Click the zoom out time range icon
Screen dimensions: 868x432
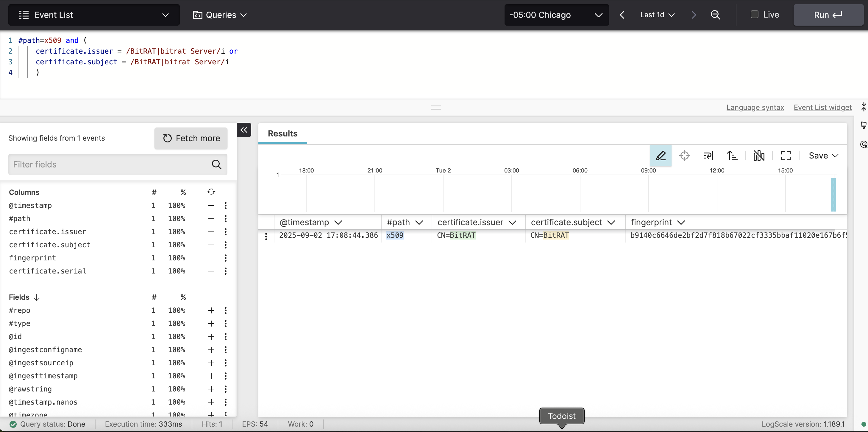[715, 15]
